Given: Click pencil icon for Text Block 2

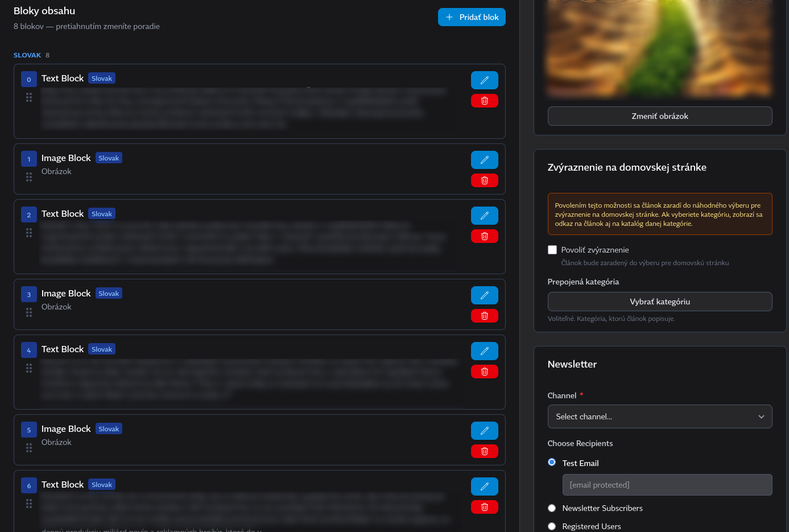Looking at the screenshot, I should coord(484,216).
